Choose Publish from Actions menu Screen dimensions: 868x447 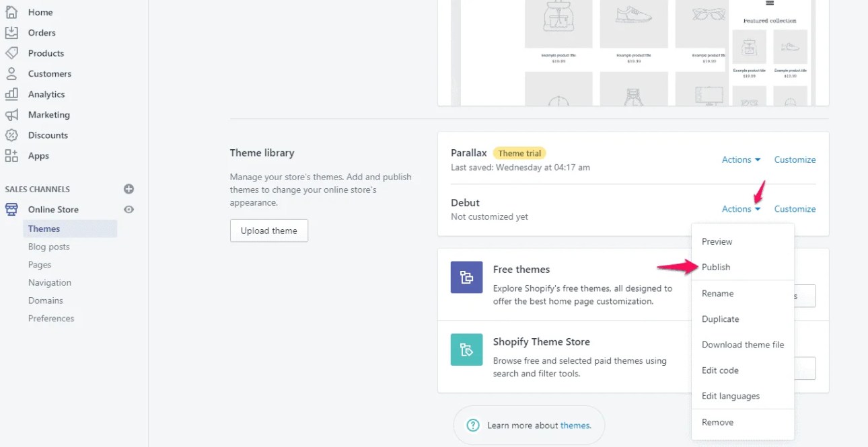pyautogui.click(x=743, y=267)
